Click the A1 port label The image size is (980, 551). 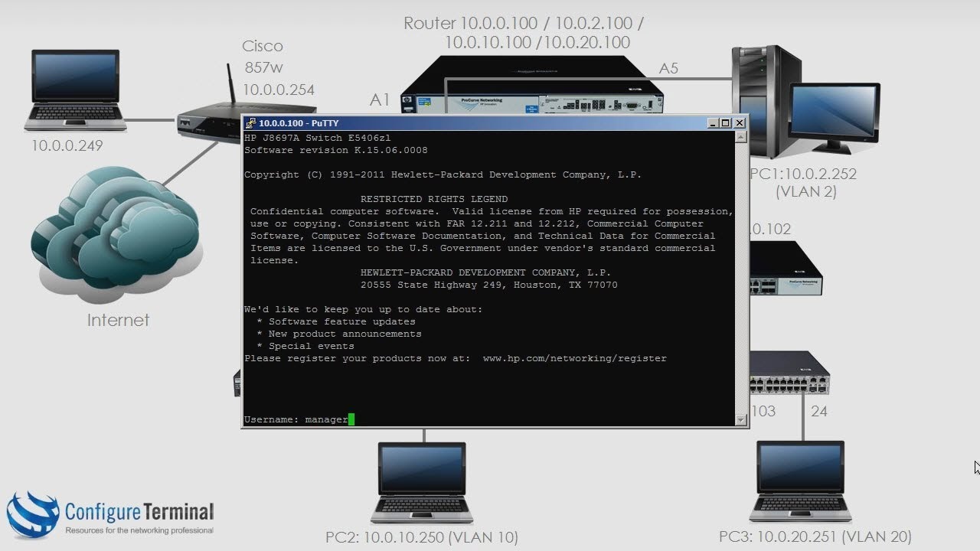pyautogui.click(x=380, y=99)
